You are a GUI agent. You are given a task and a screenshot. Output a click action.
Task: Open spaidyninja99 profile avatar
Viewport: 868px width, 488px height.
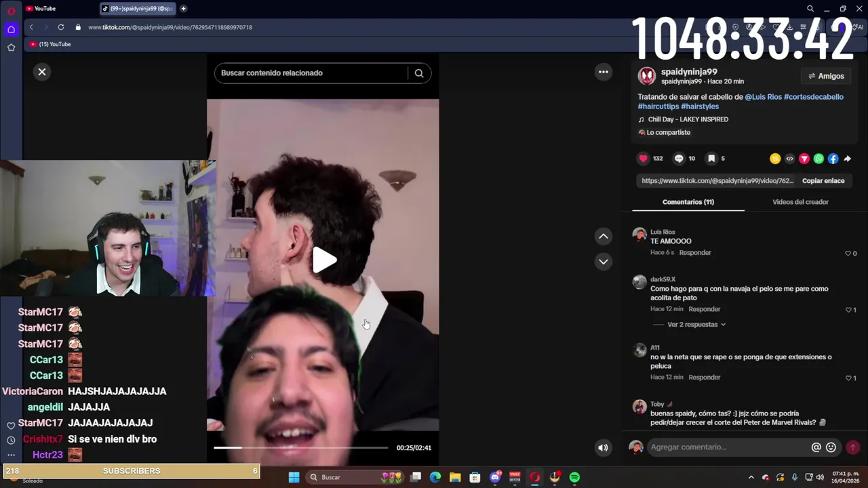pyautogui.click(x=647, y=76)
